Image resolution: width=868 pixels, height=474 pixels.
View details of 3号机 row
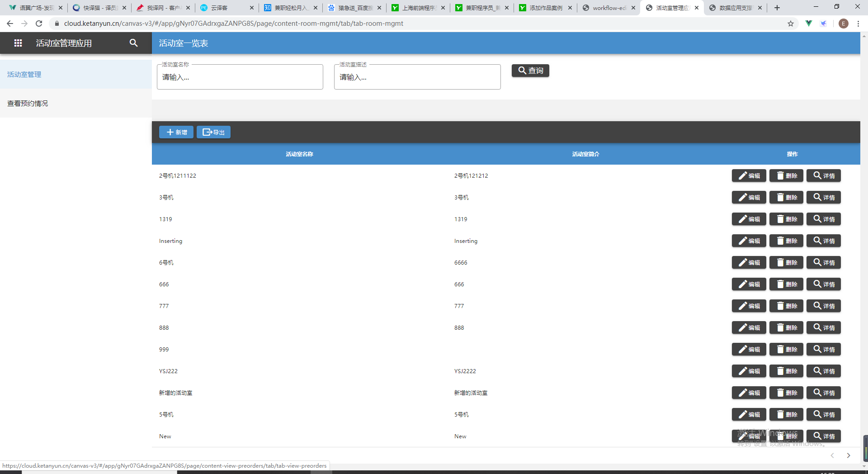tap(824, 197)
